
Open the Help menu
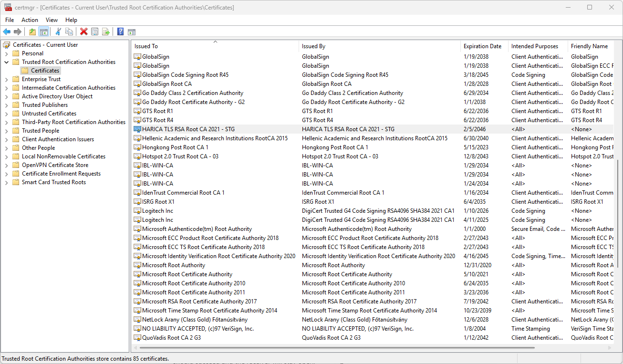71,20
